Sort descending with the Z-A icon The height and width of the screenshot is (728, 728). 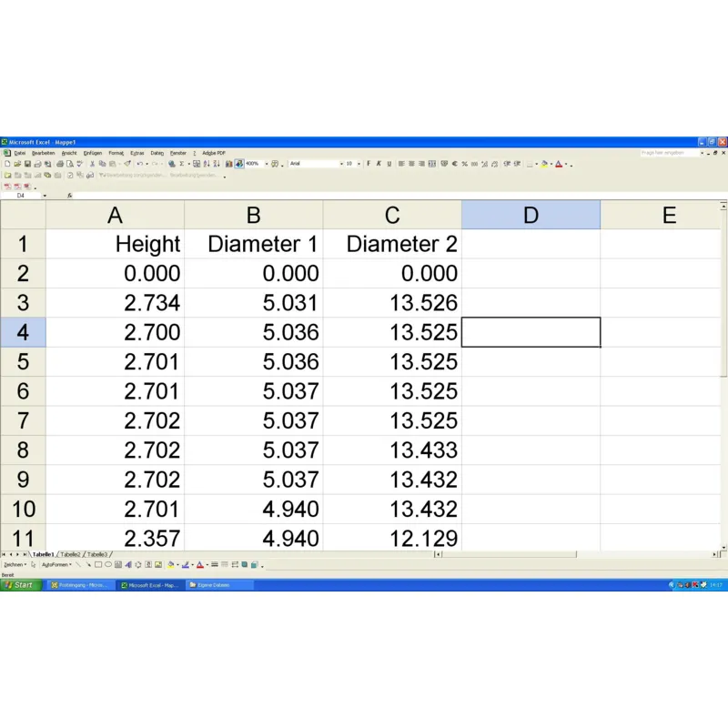tap(217, 164)
